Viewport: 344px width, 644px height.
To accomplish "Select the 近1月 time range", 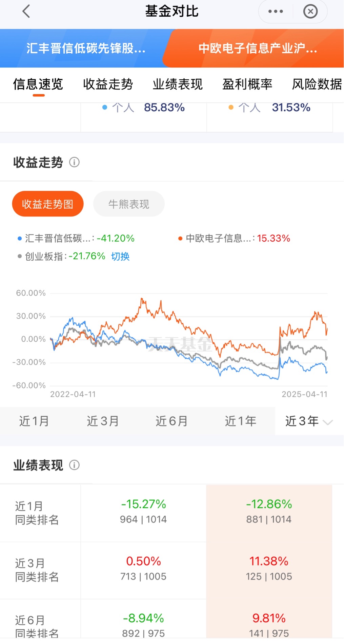I will coord(34,421).
